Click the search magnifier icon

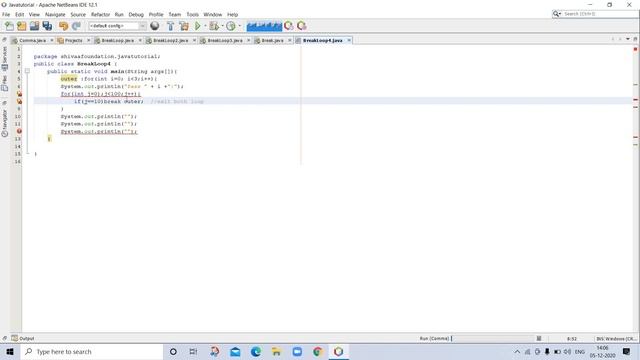click(556, 14)
